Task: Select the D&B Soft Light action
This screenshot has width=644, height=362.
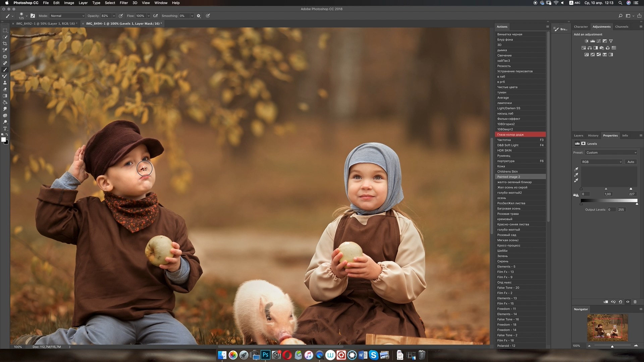Action: pos(508,145)
